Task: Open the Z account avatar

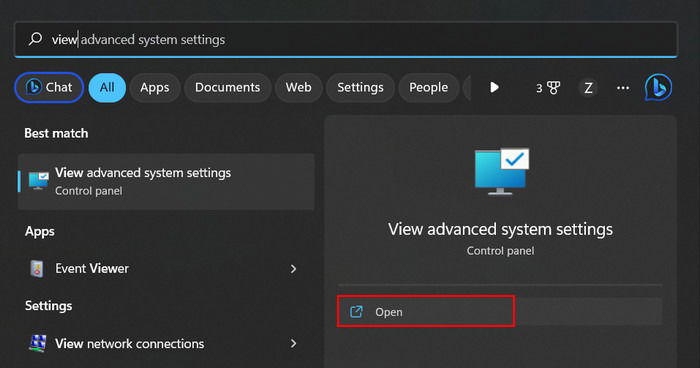Action: (588, 88)
